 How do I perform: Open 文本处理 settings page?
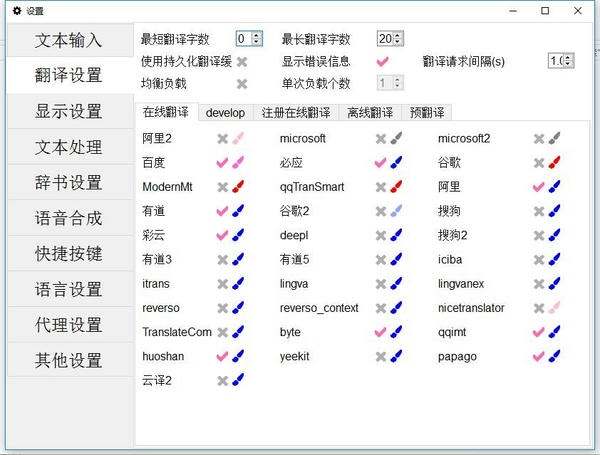[x=70, y=147]
